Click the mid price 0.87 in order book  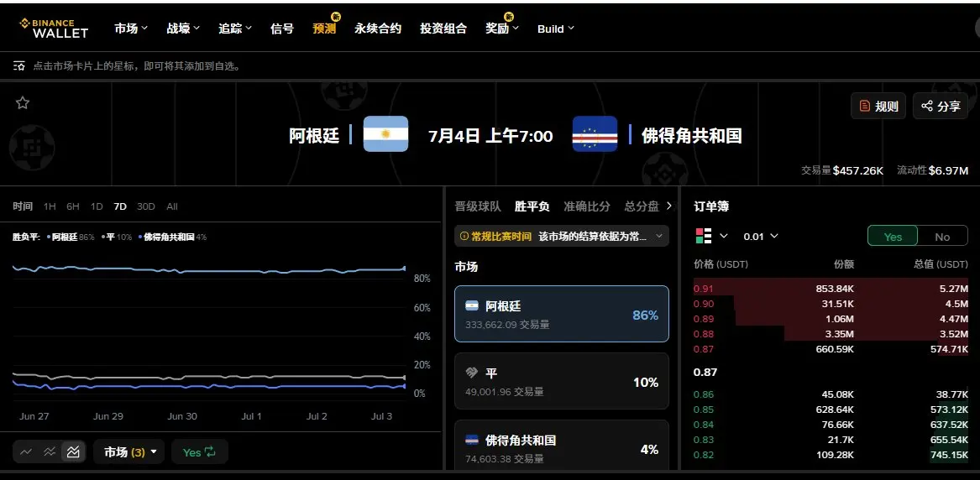[705, 372]
